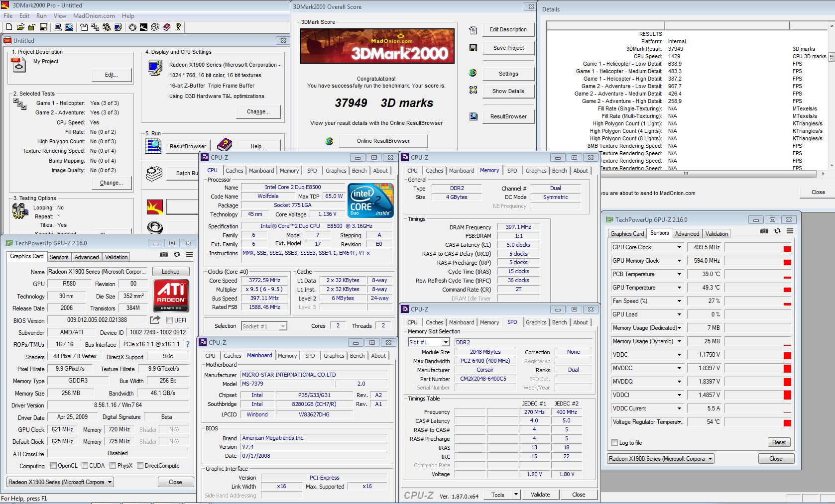Image resolution: width=835 pixels, height=504 pixels.
Task: Click the selected tests checkmarks toolbar icon
Action: [x=95, y=27]
